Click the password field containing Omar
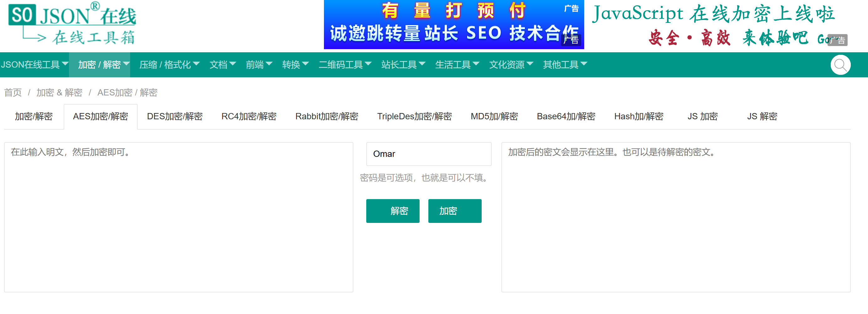 (428, 154)
